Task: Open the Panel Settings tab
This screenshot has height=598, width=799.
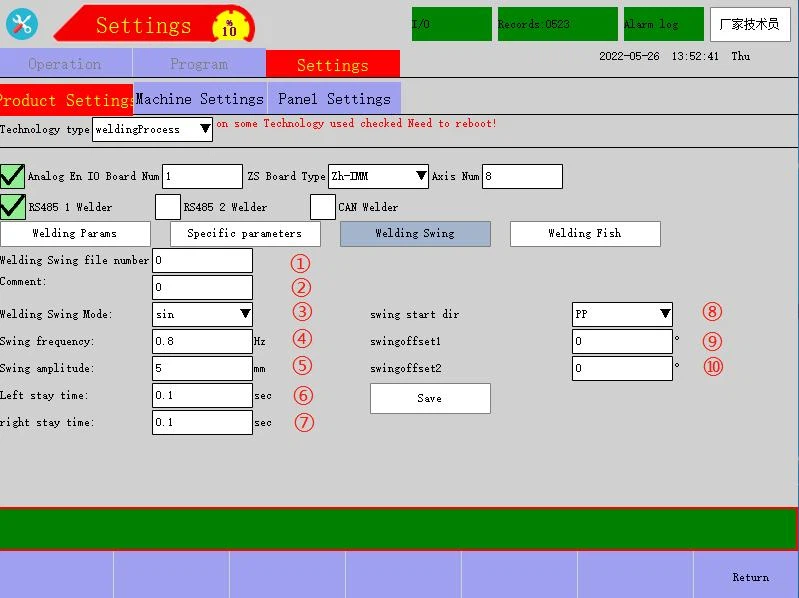Action: coord(334,99)
